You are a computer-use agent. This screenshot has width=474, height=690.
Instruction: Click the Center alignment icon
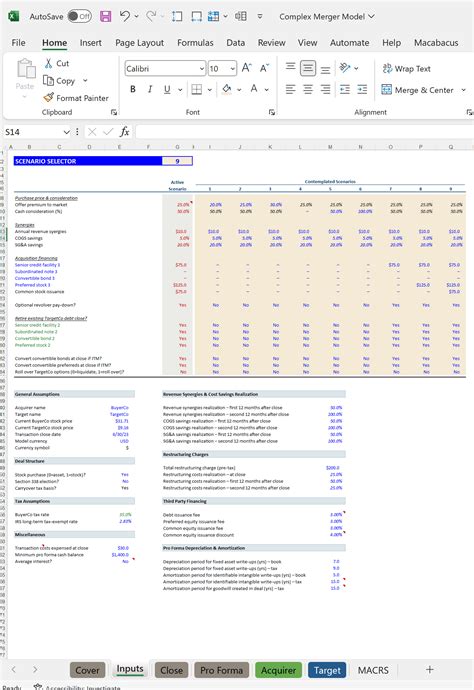click(x=308, y=90)
